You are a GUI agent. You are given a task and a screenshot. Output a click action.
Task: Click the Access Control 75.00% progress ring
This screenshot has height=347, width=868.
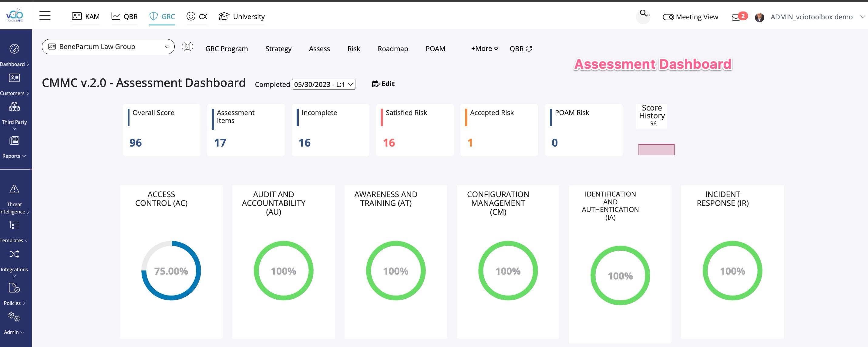171,271
